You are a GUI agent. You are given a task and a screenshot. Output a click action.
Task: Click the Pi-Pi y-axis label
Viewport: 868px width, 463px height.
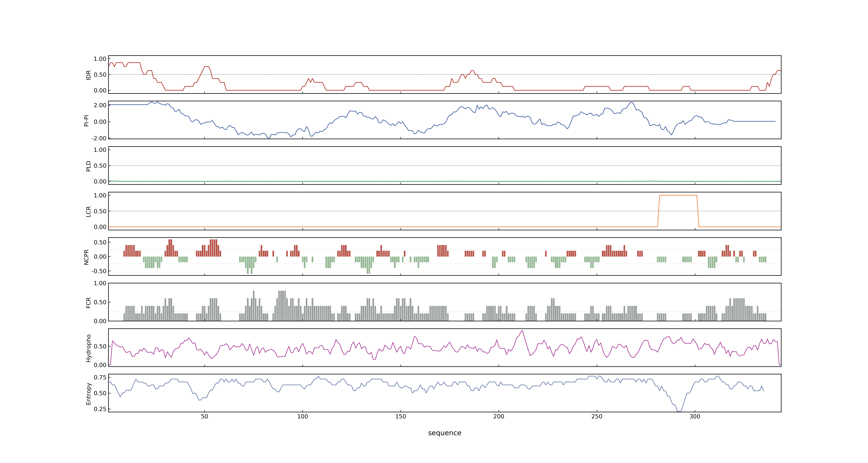click(86, 120)
